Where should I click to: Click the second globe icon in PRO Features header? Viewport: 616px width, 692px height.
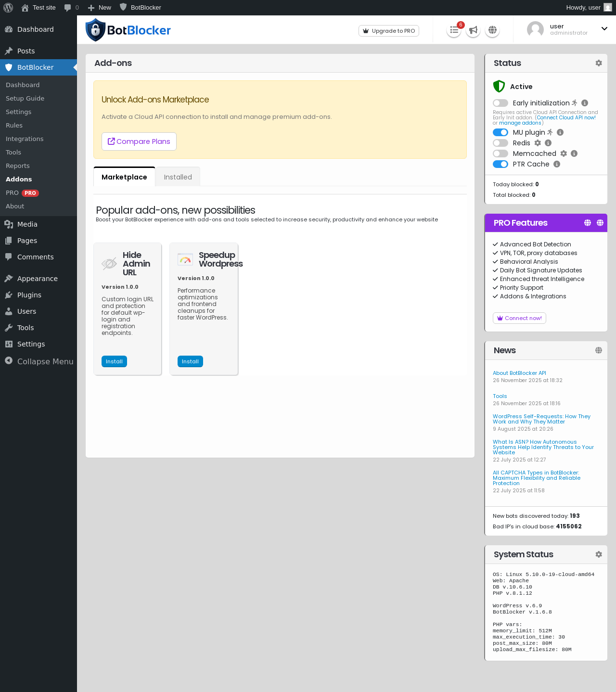600,223
